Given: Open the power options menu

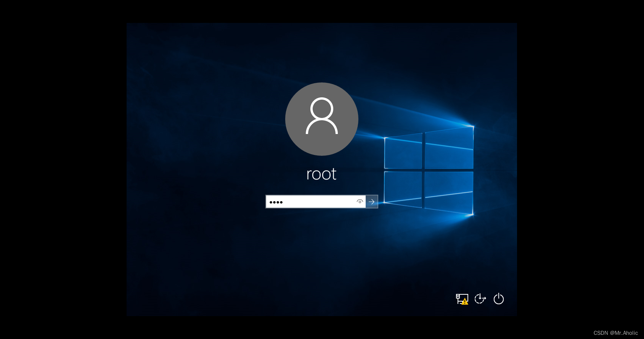Looking at the screenshot, I should tap(499, 299).
